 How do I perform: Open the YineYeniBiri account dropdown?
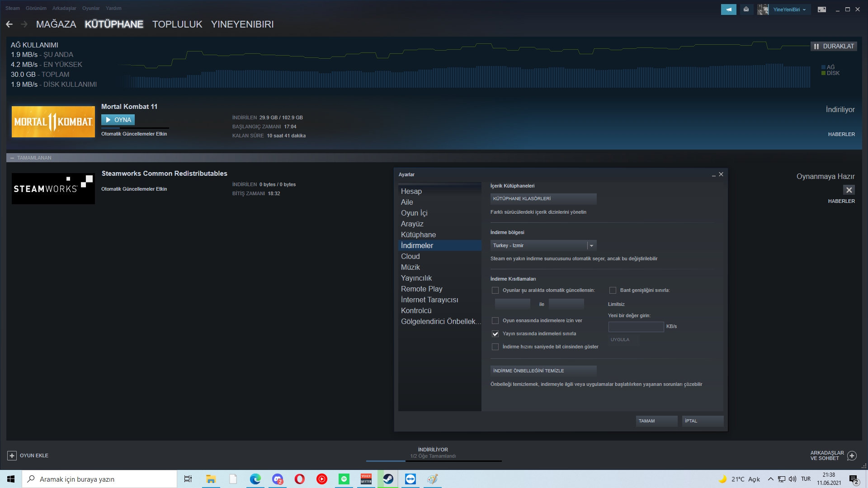click(x=789, y=9)
